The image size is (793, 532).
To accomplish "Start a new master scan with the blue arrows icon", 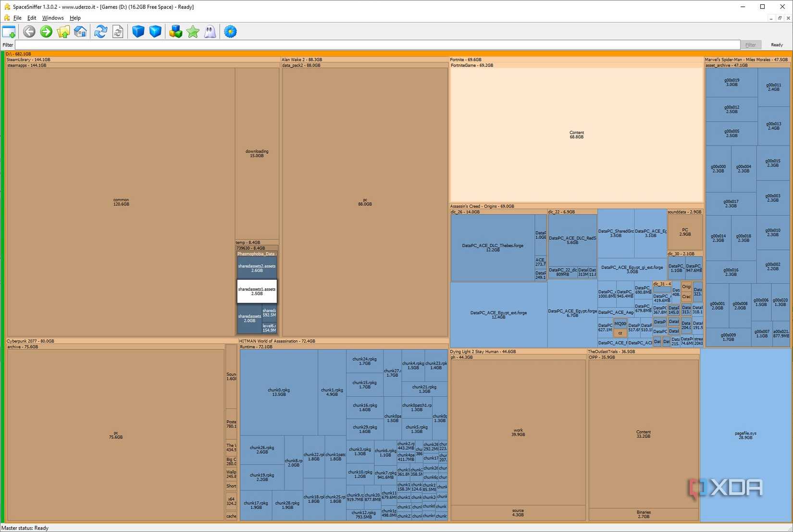I will point(100,32).
